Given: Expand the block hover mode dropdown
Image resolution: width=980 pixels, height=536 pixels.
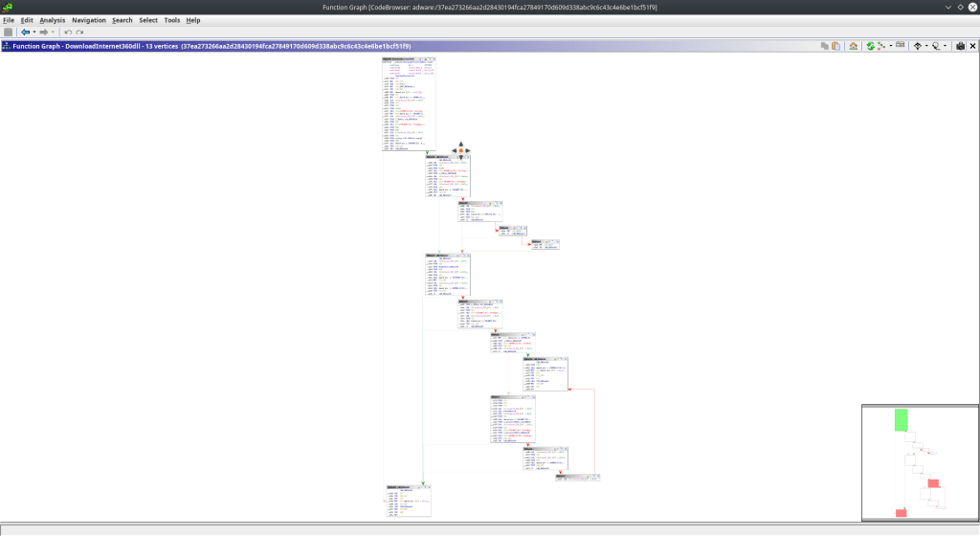Looking at the screenshot, I should (926, 46).
